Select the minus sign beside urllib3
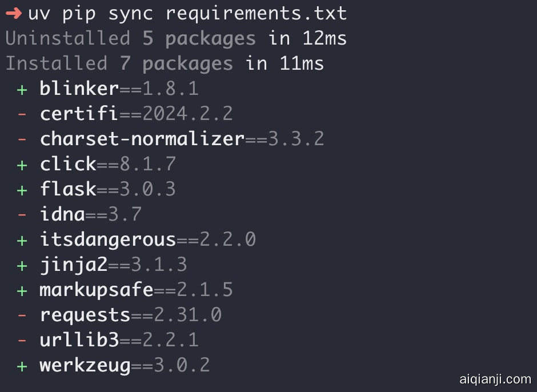The width and height of the screenshot is (537, 392). coord(22,340)
